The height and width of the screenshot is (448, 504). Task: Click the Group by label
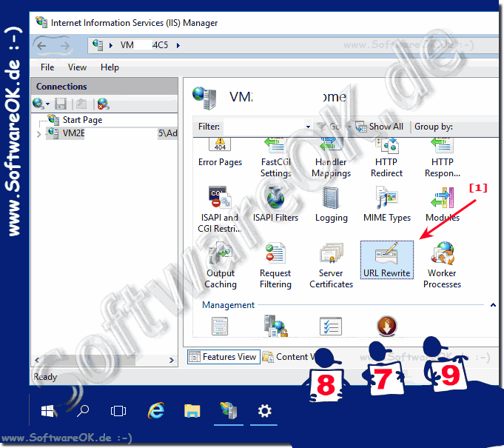[x=434, y=127]
